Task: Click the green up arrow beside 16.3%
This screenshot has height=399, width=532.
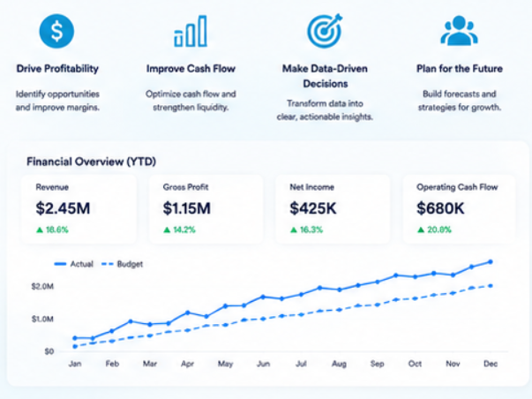Action: (x=294, y=230)
